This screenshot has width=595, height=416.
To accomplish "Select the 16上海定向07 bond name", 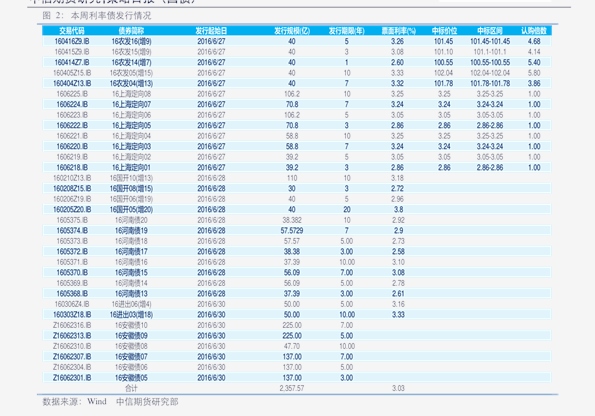I will tap(131, 104).
